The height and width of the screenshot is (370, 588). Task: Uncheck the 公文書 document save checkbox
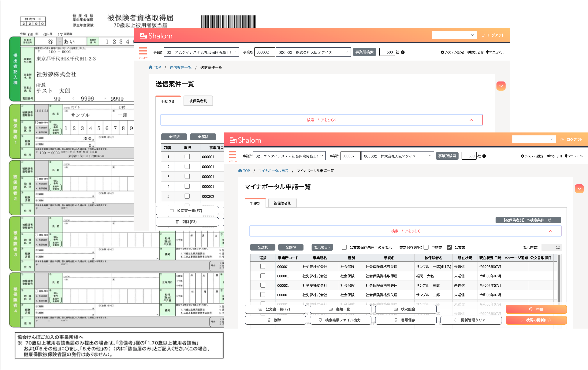(449, 247)
